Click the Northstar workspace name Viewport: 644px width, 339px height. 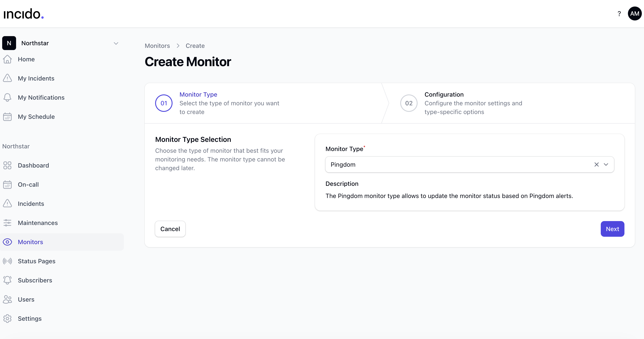click(x=35, y=43)
